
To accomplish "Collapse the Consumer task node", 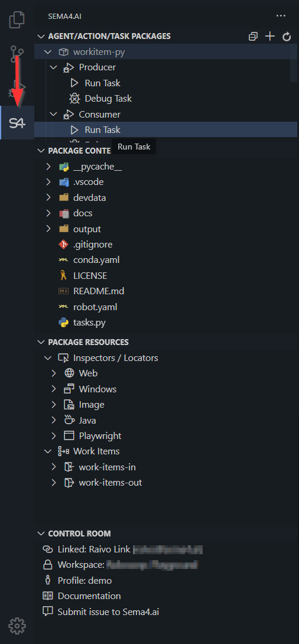I will [x=54, y=114].
